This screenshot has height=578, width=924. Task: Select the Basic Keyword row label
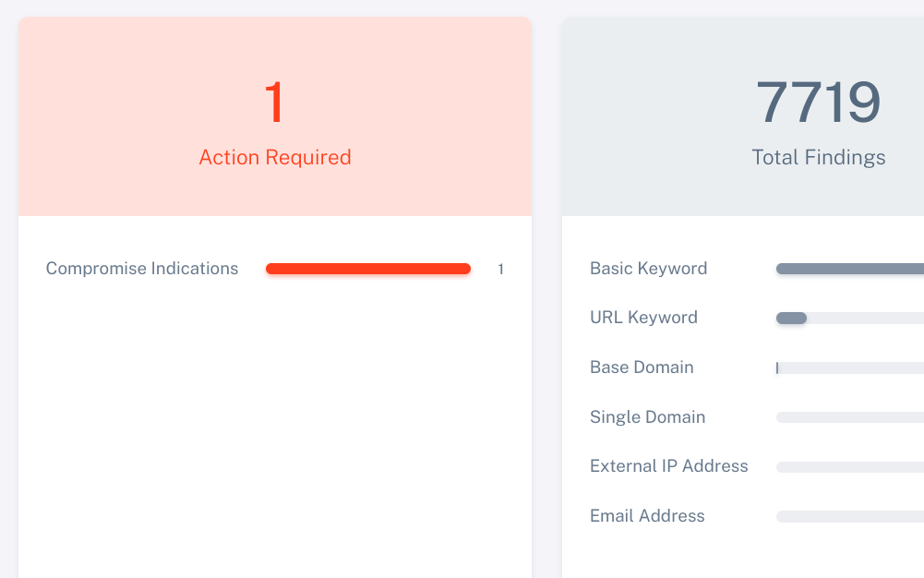(648, 269)
